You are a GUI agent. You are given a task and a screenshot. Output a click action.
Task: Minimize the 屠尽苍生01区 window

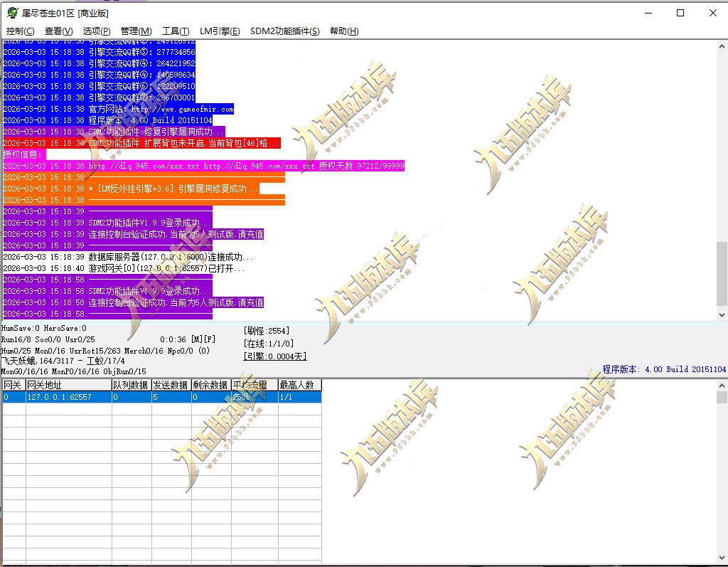pos(648,13)
